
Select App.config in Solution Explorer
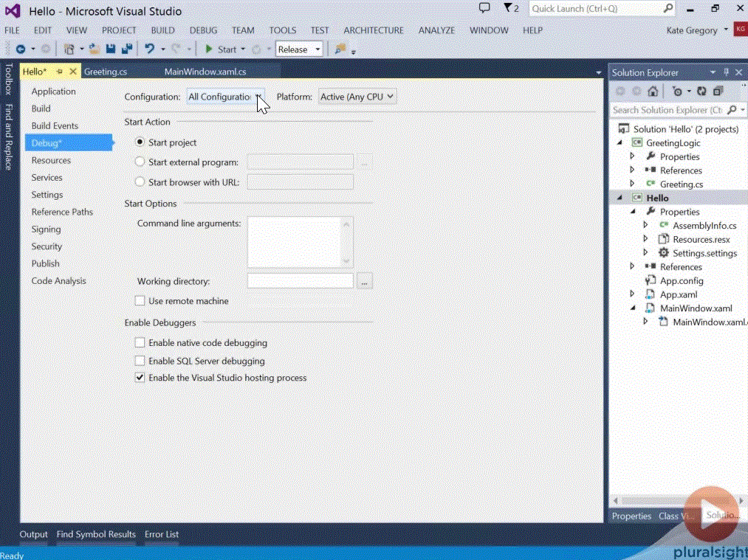(x=682, y=280)
